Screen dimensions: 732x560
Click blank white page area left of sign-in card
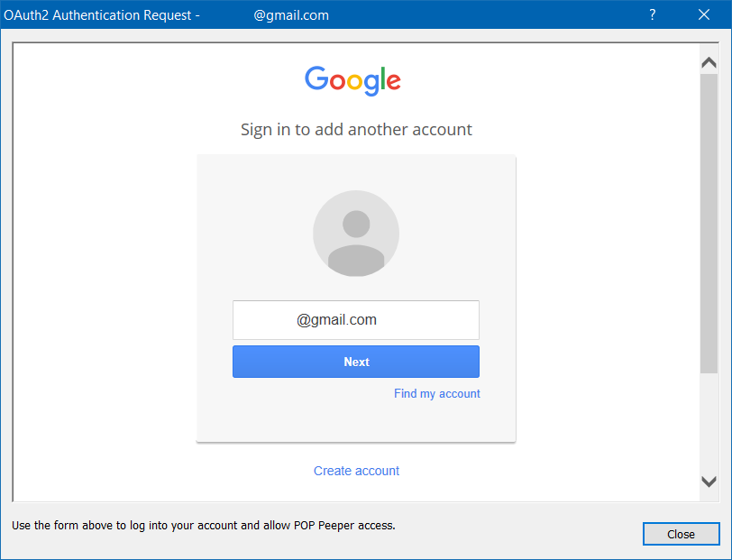pyautogui.click(x=104, y=280)
